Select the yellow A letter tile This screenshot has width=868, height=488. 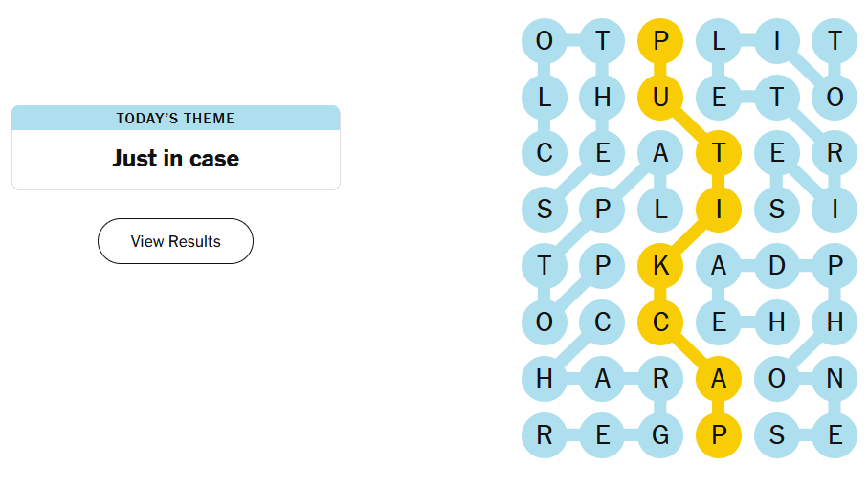pos(719,379)
